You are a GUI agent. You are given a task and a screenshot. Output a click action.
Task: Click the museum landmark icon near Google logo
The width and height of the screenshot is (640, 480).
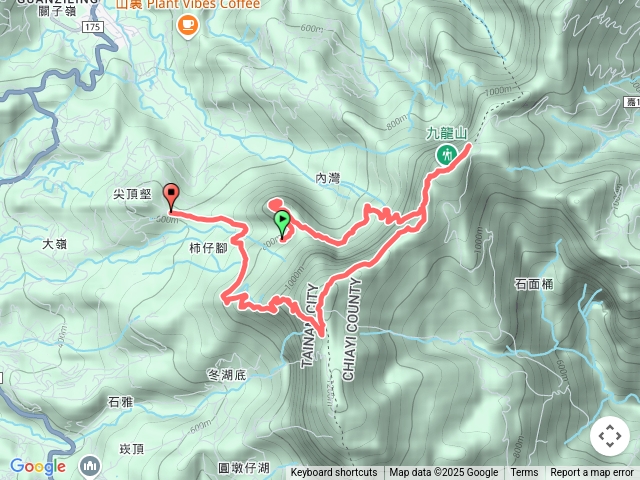(91, 466)
